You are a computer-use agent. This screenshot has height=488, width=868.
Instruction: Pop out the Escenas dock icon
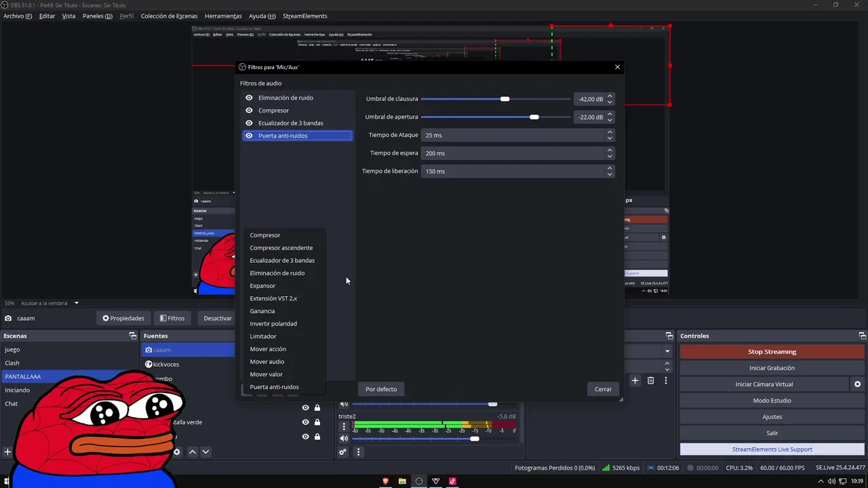[x=133, y=336]
